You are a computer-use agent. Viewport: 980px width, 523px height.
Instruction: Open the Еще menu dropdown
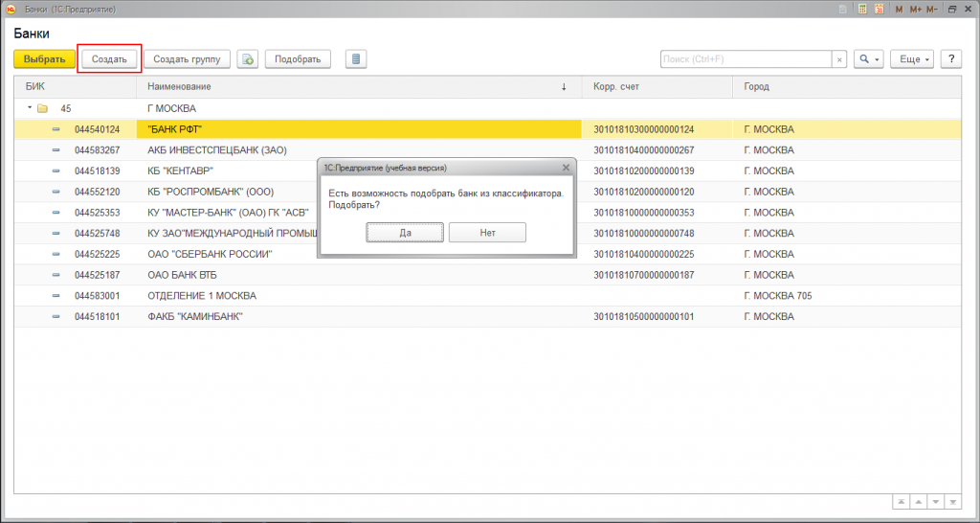pyautogui.click(x=912, y=59)
